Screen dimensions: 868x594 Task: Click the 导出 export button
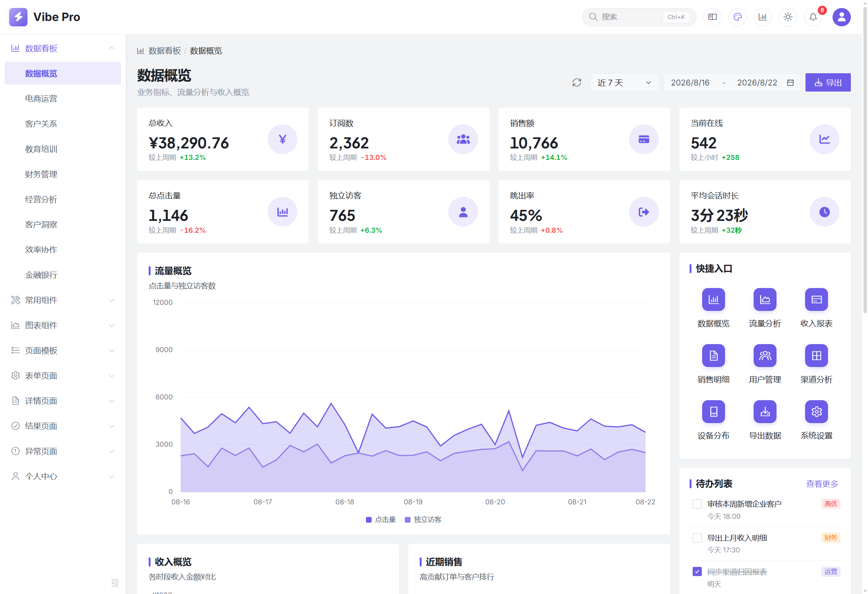point(828,82)
